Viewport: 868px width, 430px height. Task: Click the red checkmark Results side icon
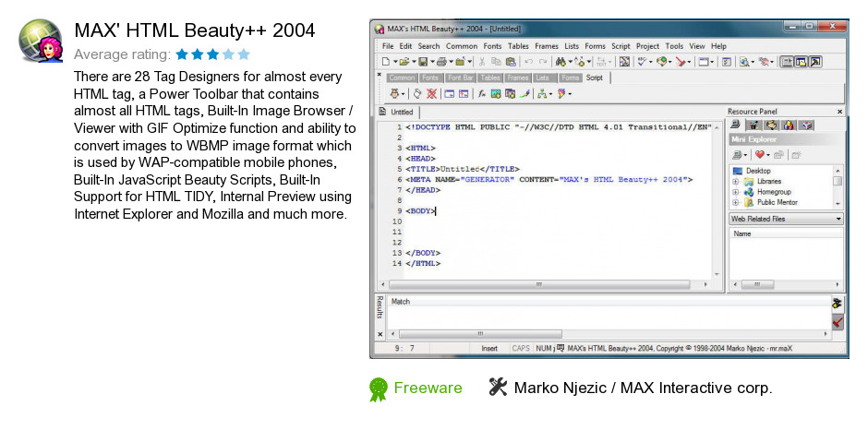point(837,321)
